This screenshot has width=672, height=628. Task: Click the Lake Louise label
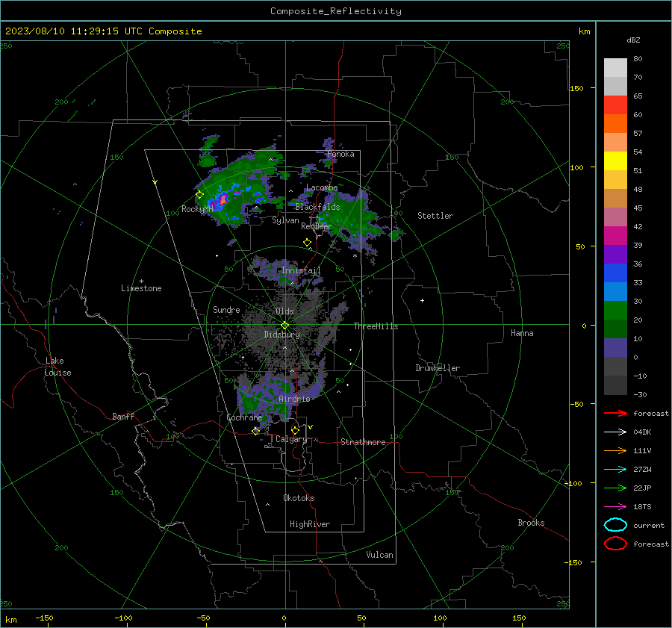pos(57,367)
